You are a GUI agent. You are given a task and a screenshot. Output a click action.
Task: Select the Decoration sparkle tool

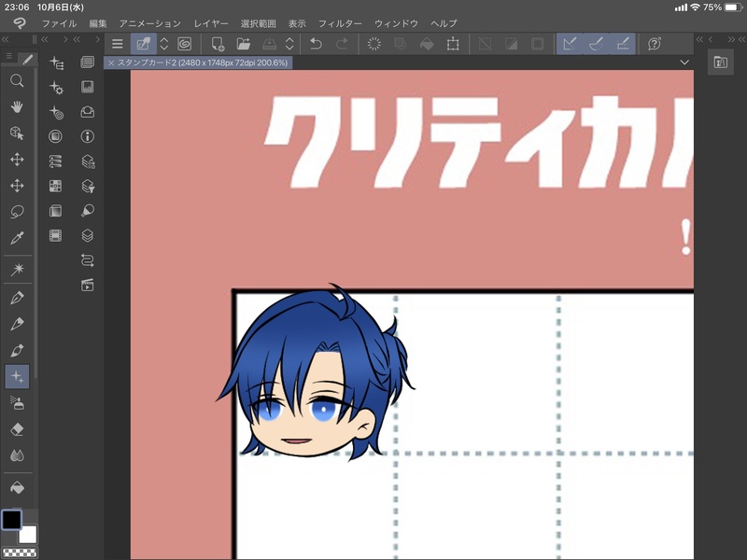(17, 377)
